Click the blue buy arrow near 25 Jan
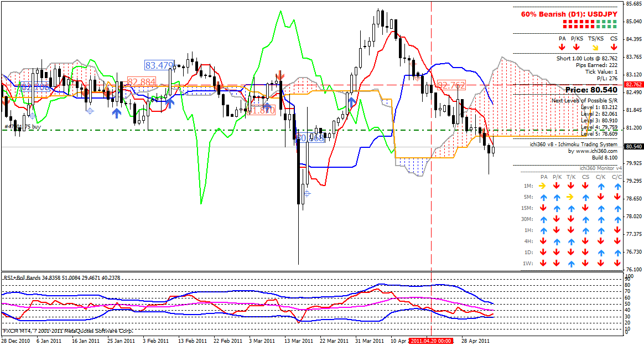Viewport: 644px width, 345px height. click(117, 113)
